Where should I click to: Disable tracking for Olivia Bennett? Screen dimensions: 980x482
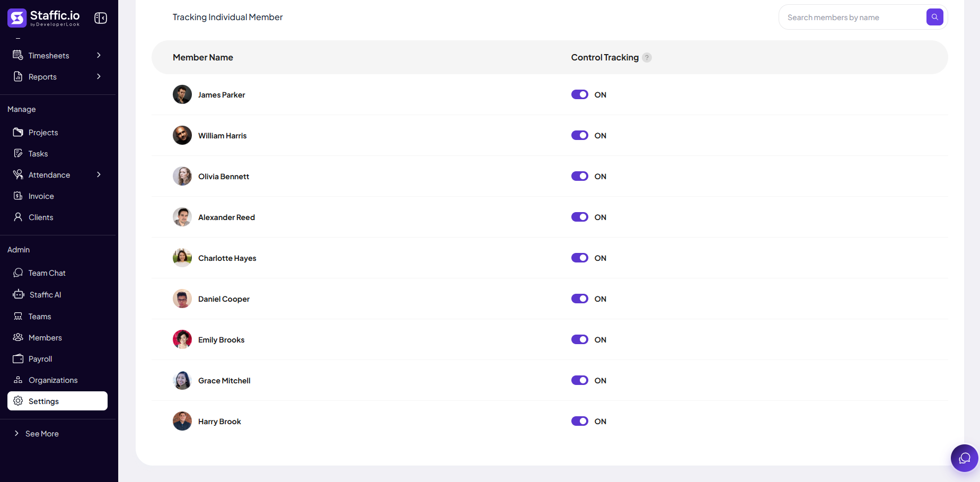580,176
